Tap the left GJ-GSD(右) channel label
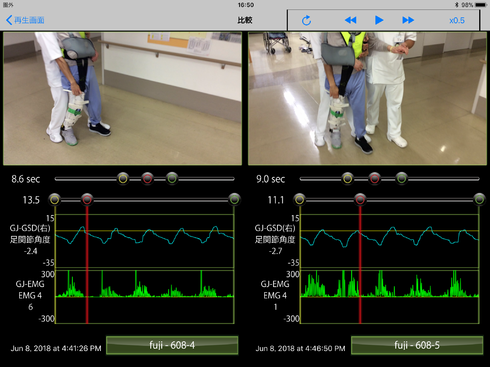 (30, 228)
